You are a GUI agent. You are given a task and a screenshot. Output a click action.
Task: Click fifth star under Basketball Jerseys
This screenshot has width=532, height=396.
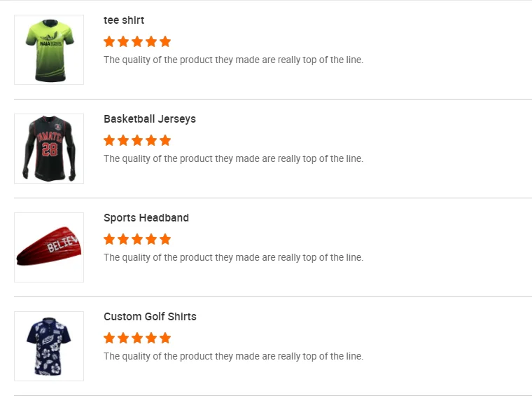[165, 140]
